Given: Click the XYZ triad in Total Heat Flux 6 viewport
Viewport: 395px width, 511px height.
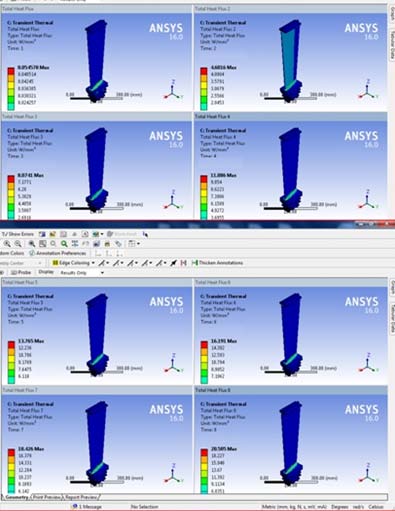Looking at the screenshot, I should [x=367, y=364].
